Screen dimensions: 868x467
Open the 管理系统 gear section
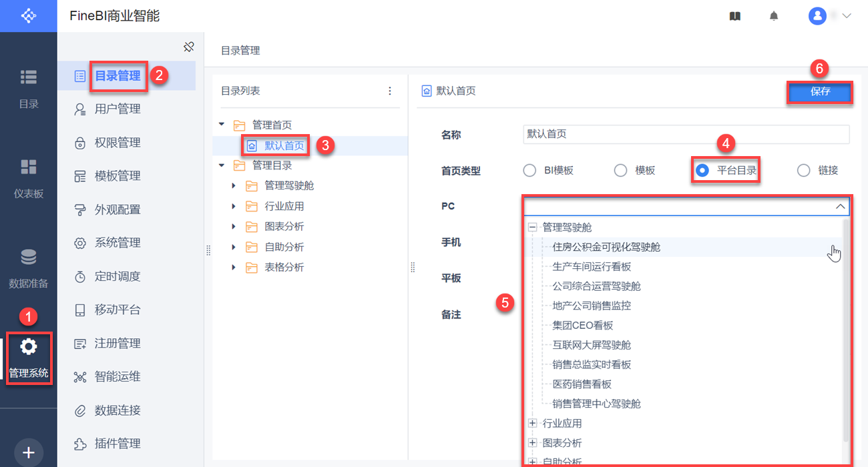(29, 358)
